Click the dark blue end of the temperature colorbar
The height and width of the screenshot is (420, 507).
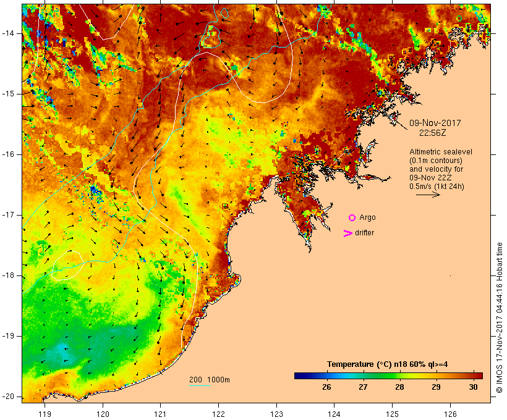click(x=299, y=376)
